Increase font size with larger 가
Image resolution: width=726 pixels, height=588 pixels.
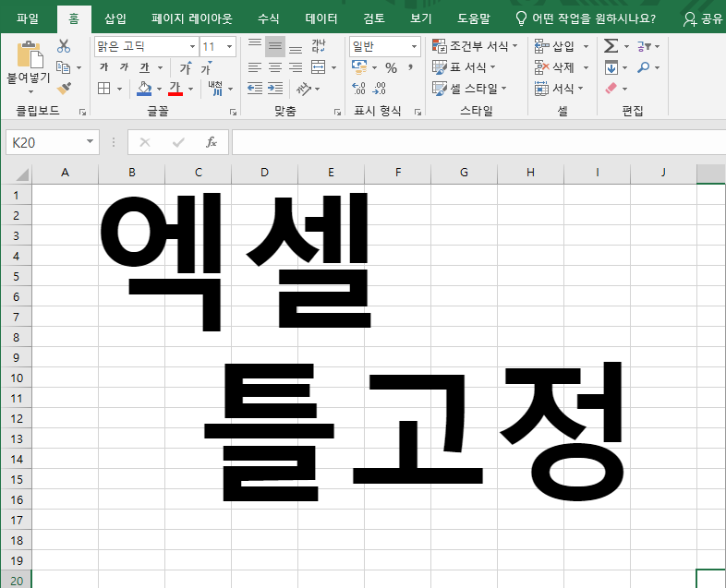click(x=186, y=67)
